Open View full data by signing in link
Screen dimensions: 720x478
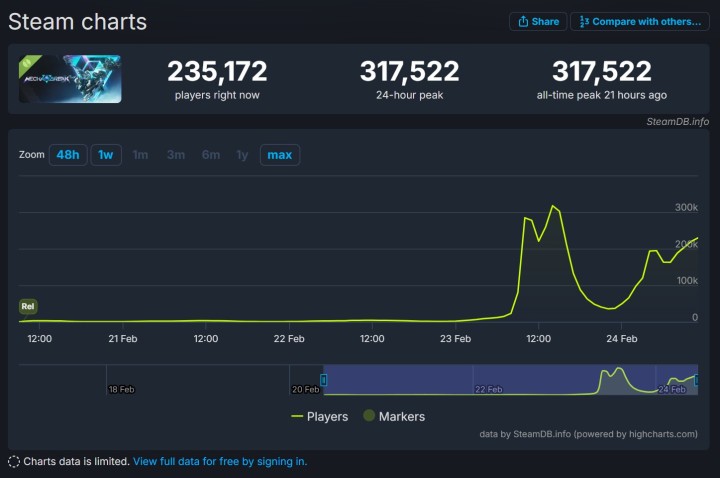tap(220, 461)
